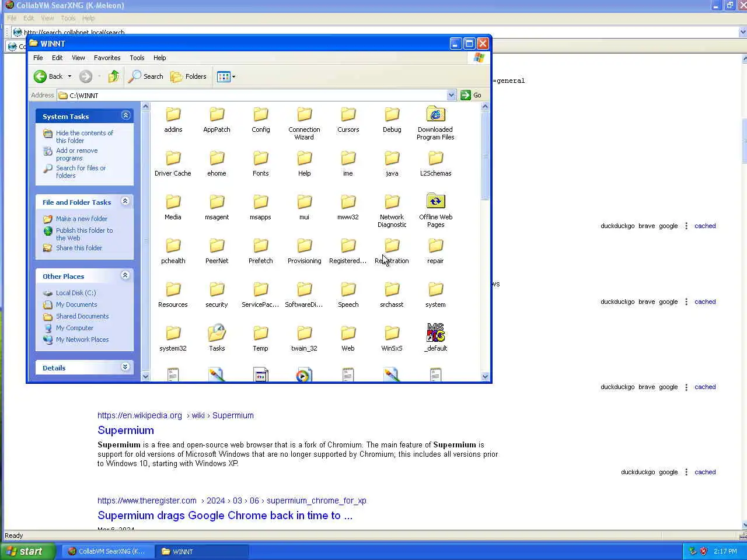The height and width of the screenshot is (560, 747).
Task: Click Make a new folder link
Action: (82, 219)
